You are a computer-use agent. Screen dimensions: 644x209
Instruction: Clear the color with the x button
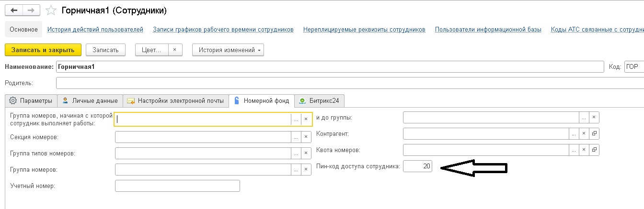click(x=175, y=50)
